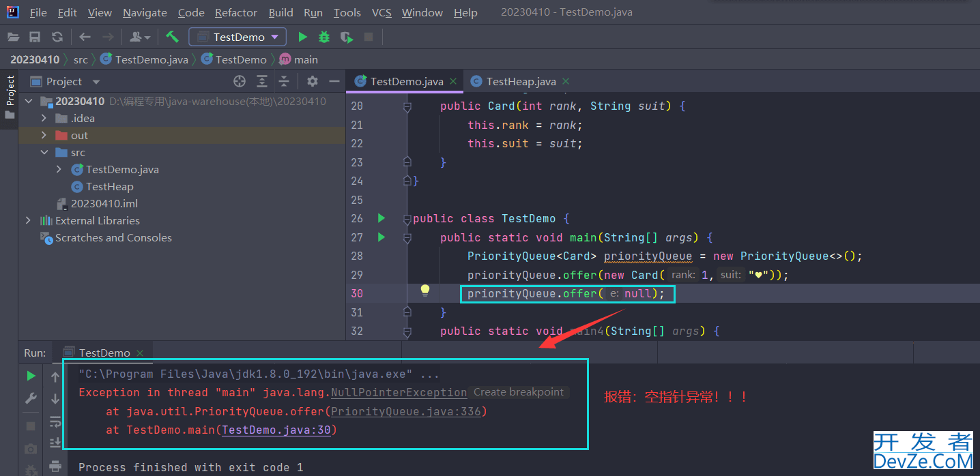Collapse the src folder
The width and height of the screenshot is (980, 476).
click(44, 152)
